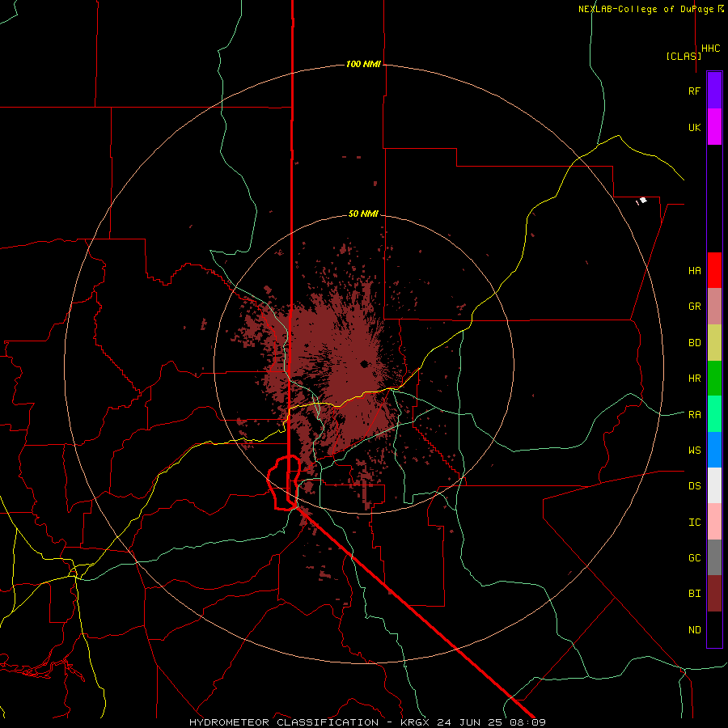Click the IC legend label
The height and width of the screenshot is (728, 728).
click(694, 522)
